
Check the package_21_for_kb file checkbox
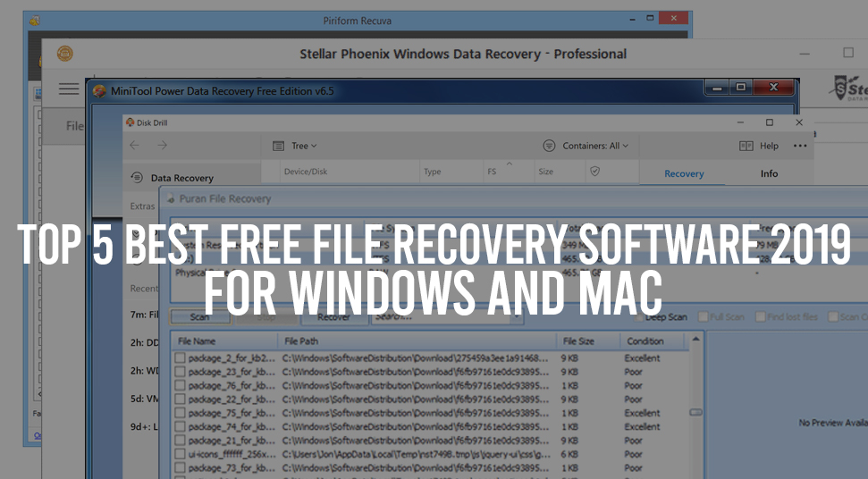[180, 441]
